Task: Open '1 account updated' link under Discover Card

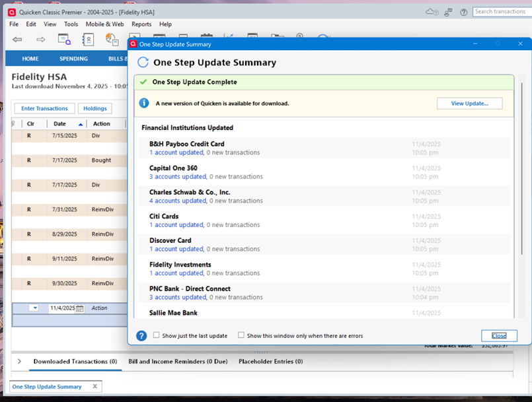Action: [176, 249]
